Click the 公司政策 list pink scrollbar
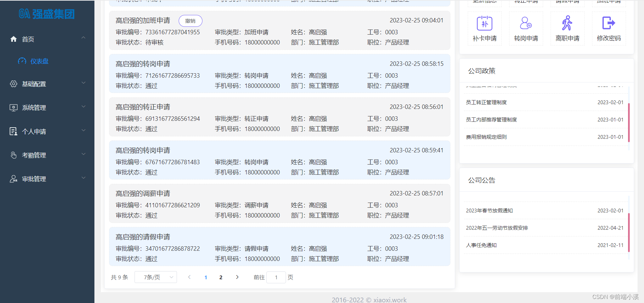Image resolution: width=644 pixels, height=303 pixels. click(629, 122)
